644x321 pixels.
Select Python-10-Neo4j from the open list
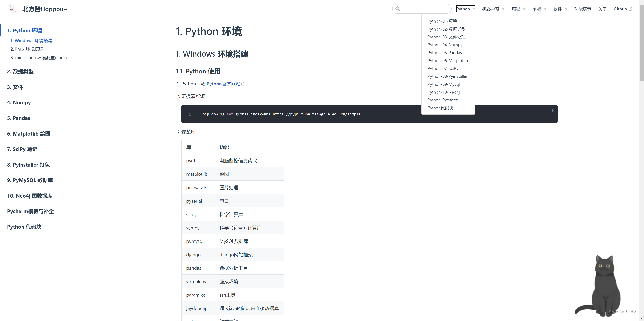pyautogui.click(x=443, y=92)
